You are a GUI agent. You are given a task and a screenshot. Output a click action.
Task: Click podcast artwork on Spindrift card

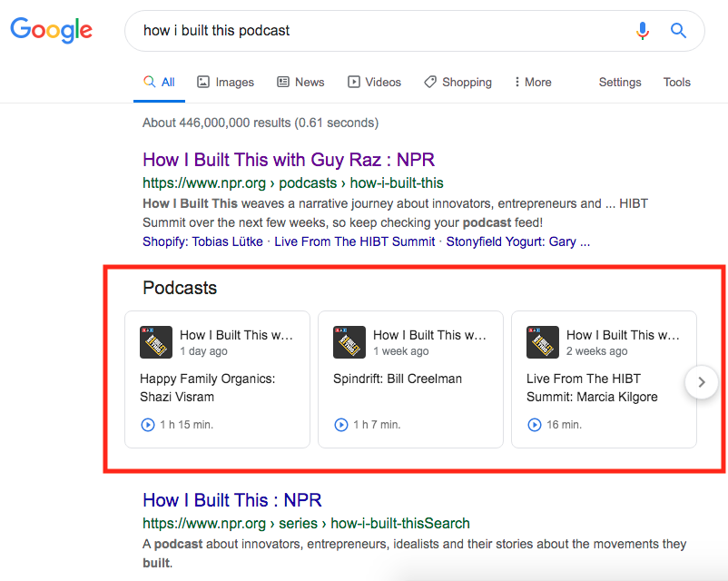click(349, 342)
